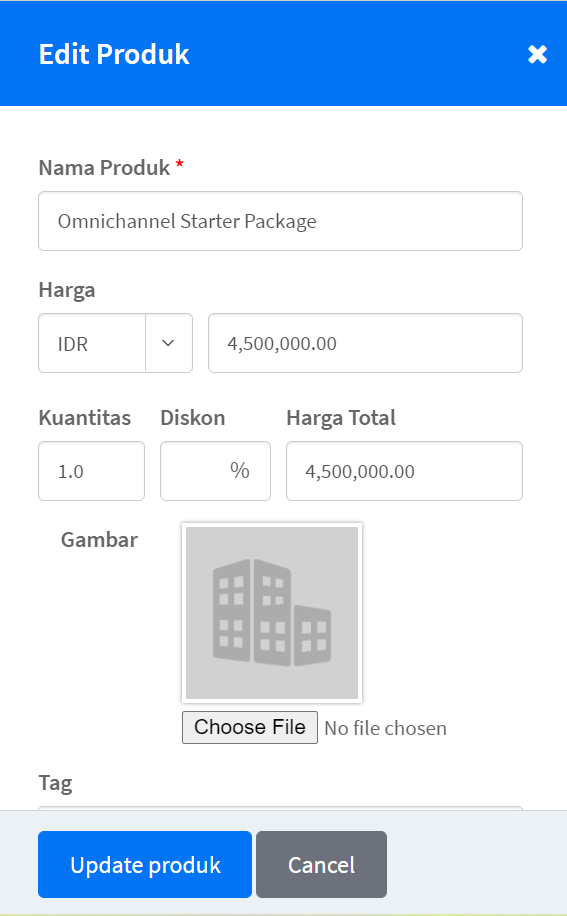Focus the Harga price amount field
Image resolution: width=567 pixels, height=916 pixels.
[366, 343]
